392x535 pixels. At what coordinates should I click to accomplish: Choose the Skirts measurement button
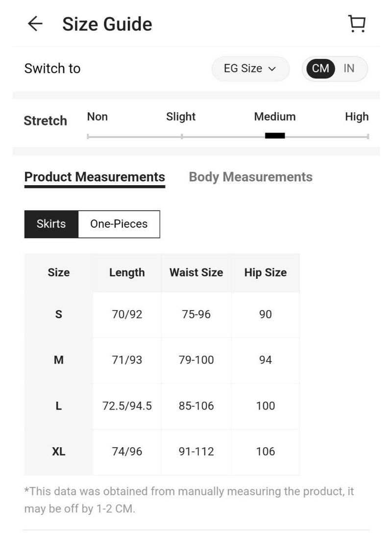[51, 224]
